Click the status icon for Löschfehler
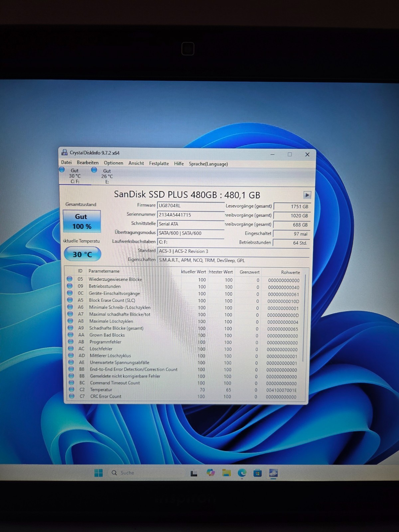 [71, 348]
